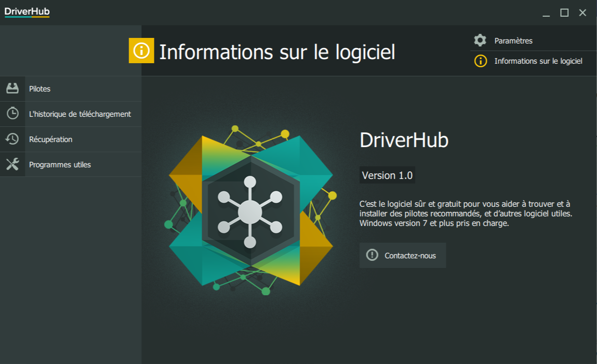Close the DriverHub window

[x=582, y=13]
